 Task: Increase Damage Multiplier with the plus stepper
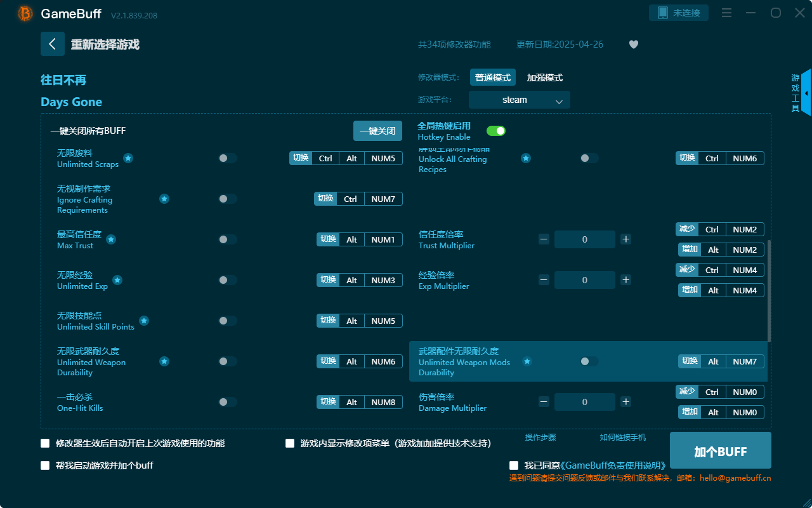[x=625, y=401]
